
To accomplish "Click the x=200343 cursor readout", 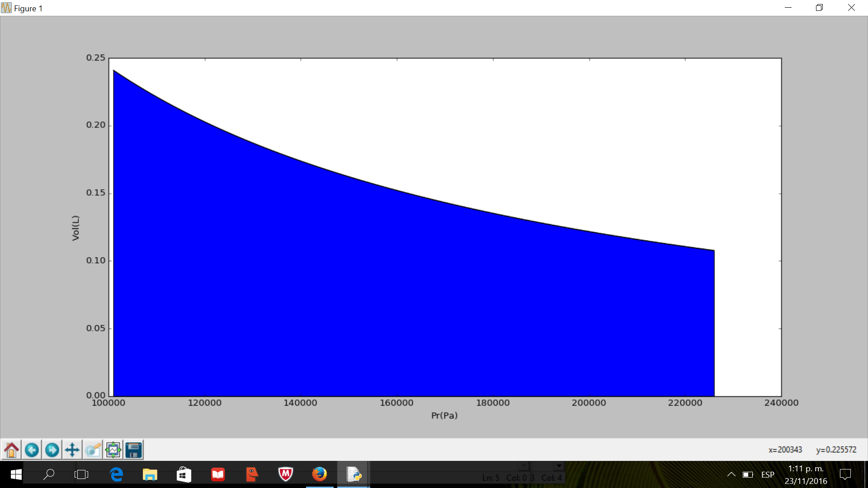I will click(785, 450).
